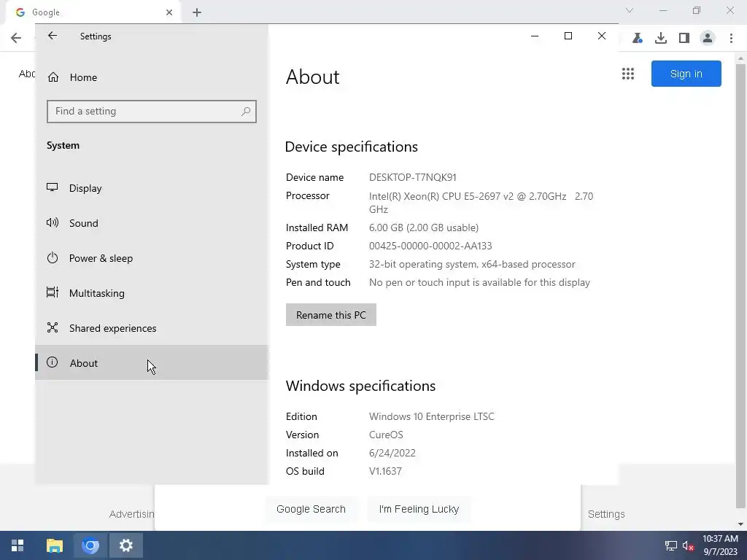The width and height of the screenshot is (747, 560).
Task: Open Shared experiences settings
Action: [x=152, y=328]
